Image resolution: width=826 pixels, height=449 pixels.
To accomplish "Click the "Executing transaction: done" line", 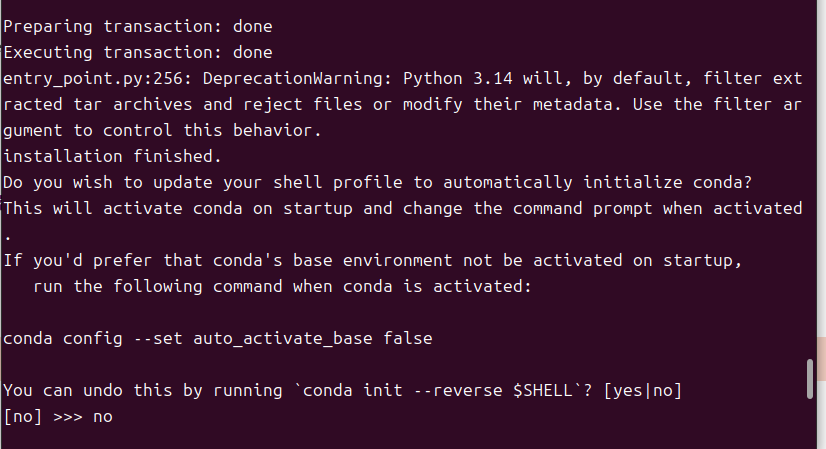I will click(137, 52).
